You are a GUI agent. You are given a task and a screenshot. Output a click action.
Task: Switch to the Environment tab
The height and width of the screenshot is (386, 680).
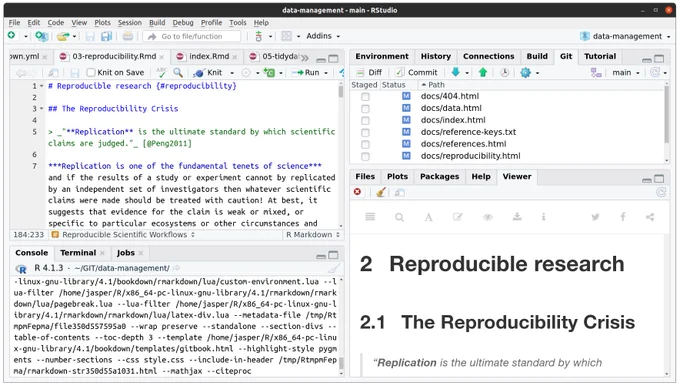tap(382, 56)
